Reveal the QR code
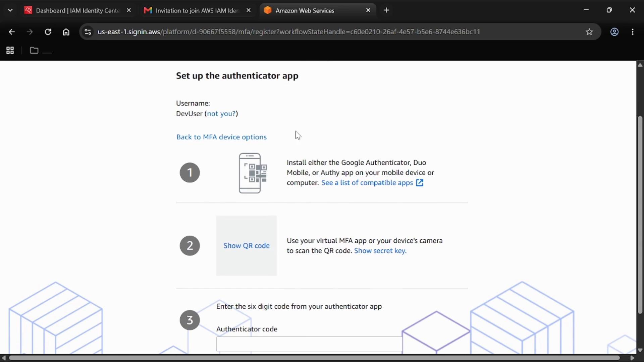The image size is (644, 362). 247,246
